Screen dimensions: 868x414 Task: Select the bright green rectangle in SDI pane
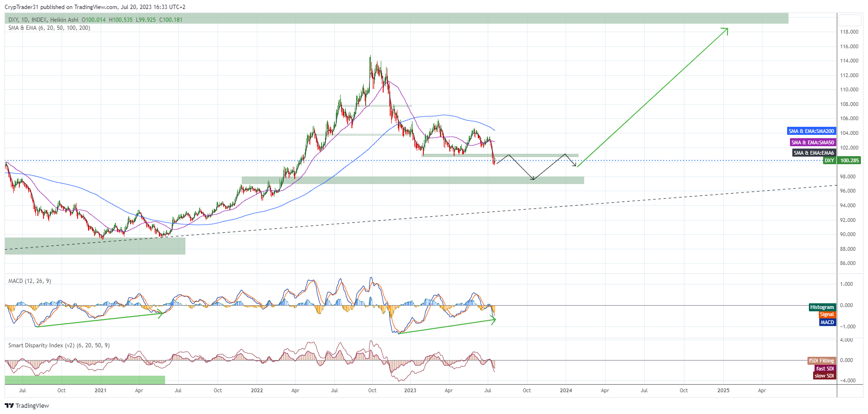pos(85,380)
